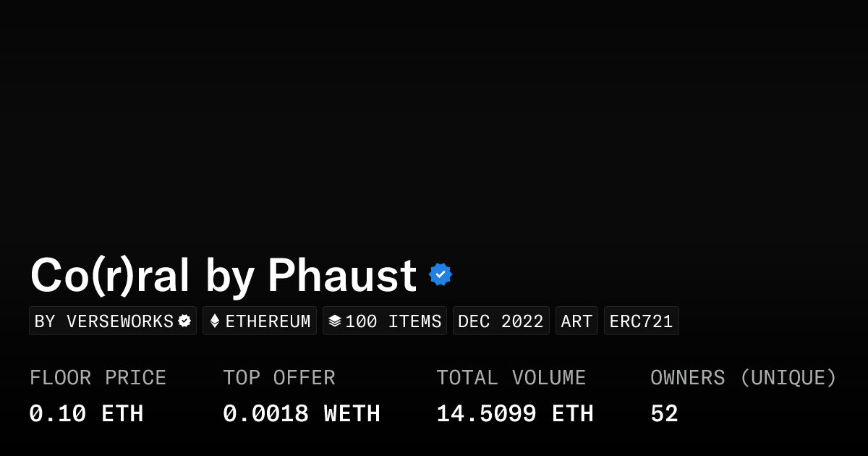Click the 0.10 ETH floor price value
Image resolution: width=868 pixels, height=456 pixels.
pos(86,414)
